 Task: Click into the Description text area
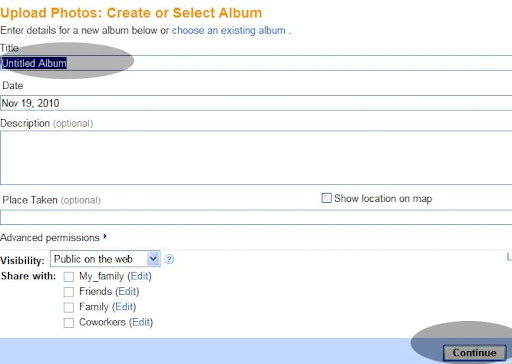(256, 158)
